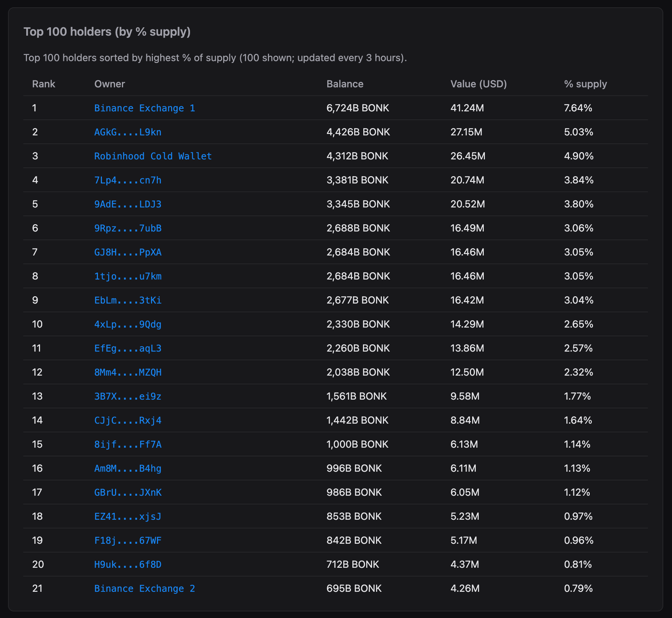
Task: Open the Binance Exchange 1 owner link
Action: pos(145,108)
